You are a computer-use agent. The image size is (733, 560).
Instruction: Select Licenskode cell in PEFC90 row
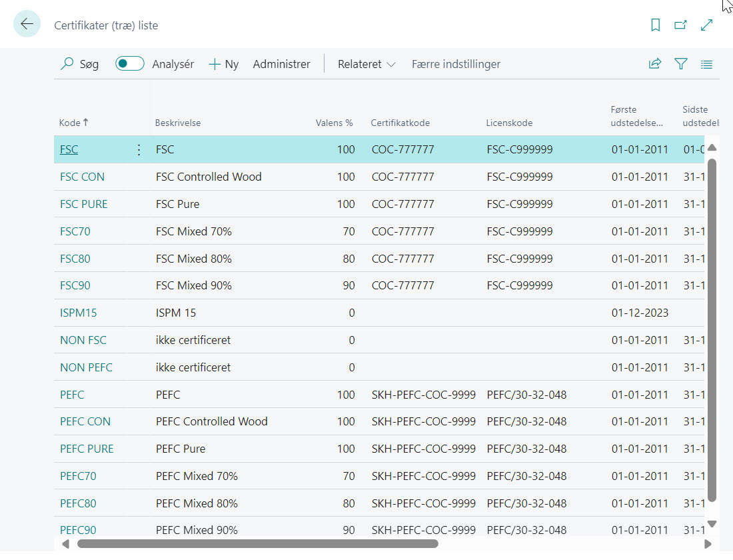[526, 530]
